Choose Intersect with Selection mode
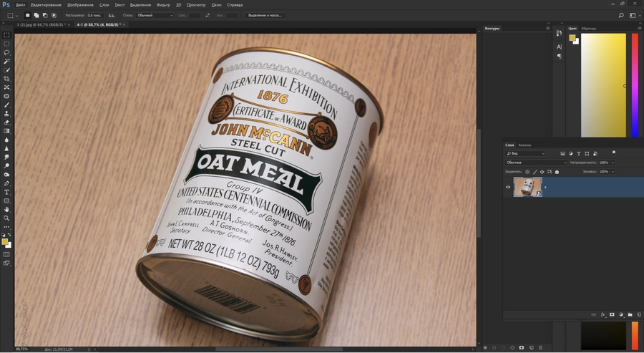The height and width of the screenshot is (353, 644). click(54, 15)
